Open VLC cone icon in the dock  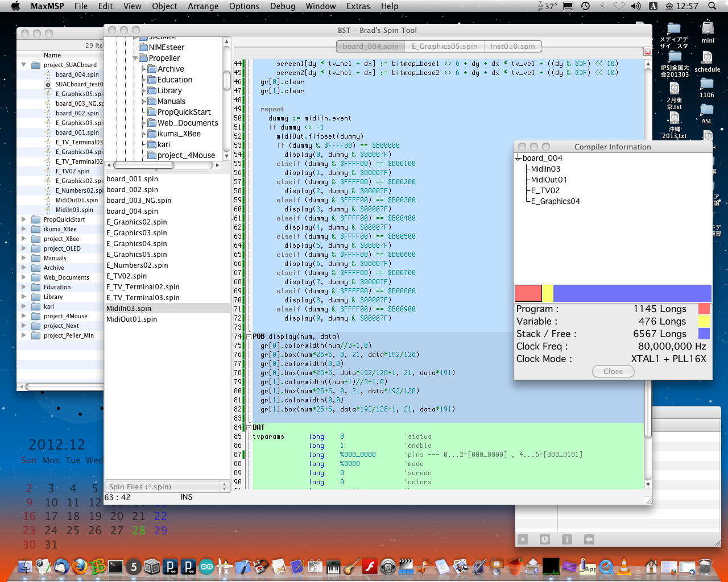point(624,567)
